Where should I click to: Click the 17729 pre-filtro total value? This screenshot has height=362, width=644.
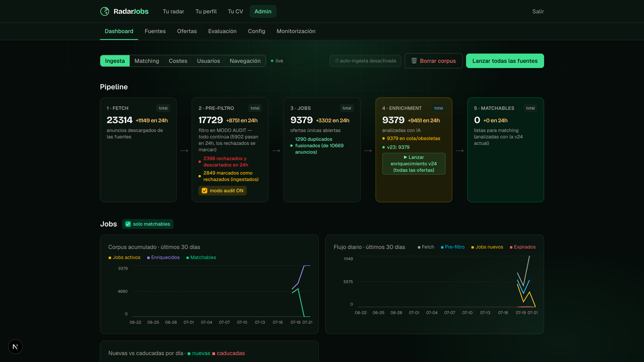[211, 120]
